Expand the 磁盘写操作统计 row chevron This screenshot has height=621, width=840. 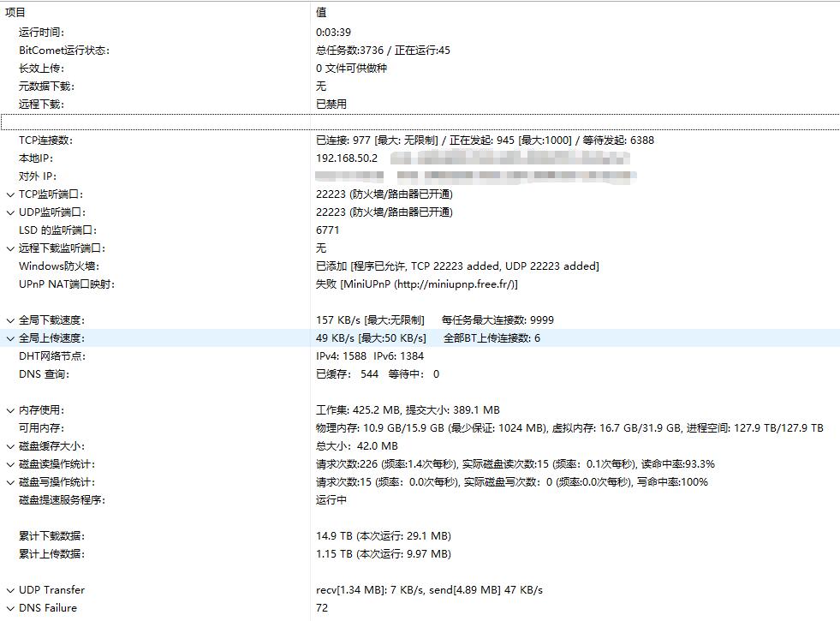point(10,483)
